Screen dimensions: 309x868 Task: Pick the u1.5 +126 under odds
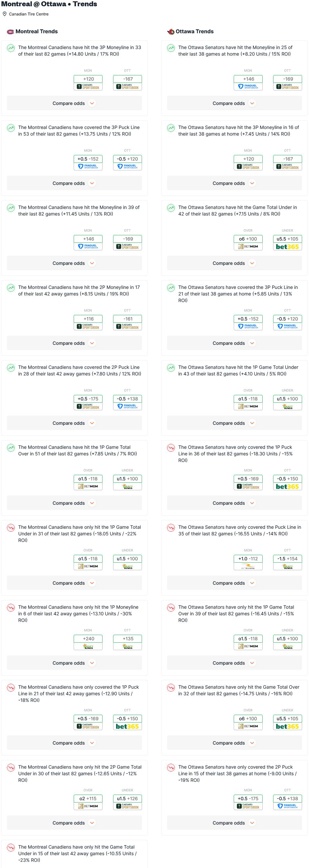(128, 798)
